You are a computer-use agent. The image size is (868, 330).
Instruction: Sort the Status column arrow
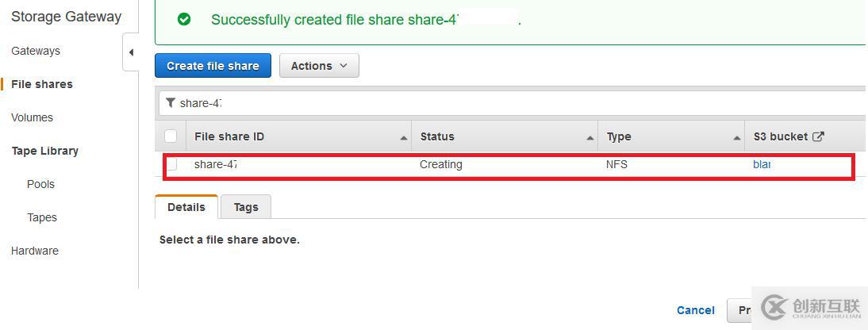pyautogui.click(x=590, y=138)
